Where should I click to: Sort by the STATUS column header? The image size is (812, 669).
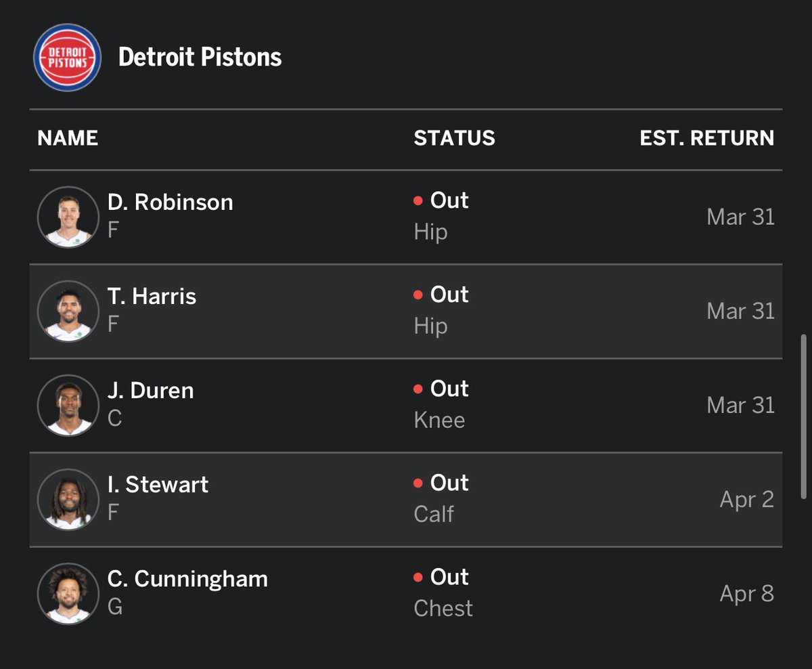pyautogui.click(x=455, y=138)
